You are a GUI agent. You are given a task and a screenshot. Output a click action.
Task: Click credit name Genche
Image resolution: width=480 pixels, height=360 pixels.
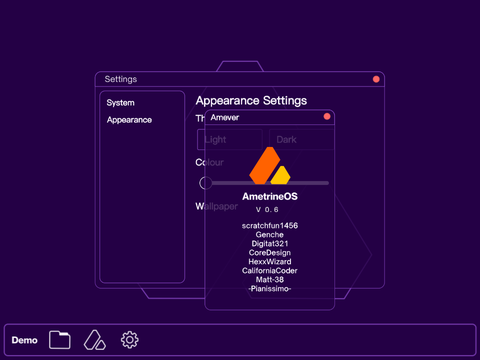point(270,235)
